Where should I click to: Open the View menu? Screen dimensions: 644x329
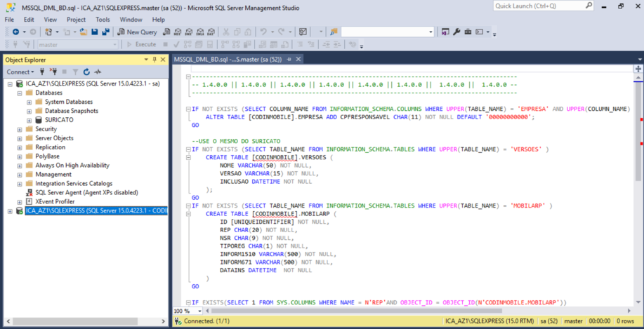pyautogui.click(x=50, y=19)
